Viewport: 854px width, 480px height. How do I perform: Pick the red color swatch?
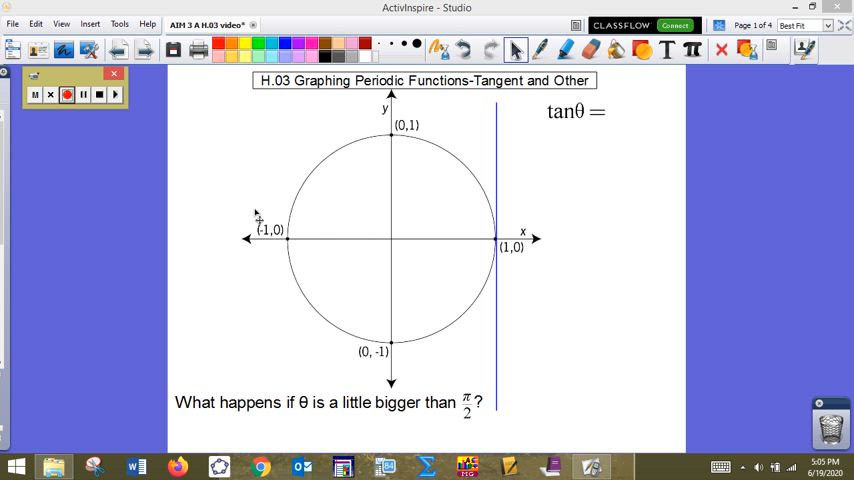click(218, 43)
